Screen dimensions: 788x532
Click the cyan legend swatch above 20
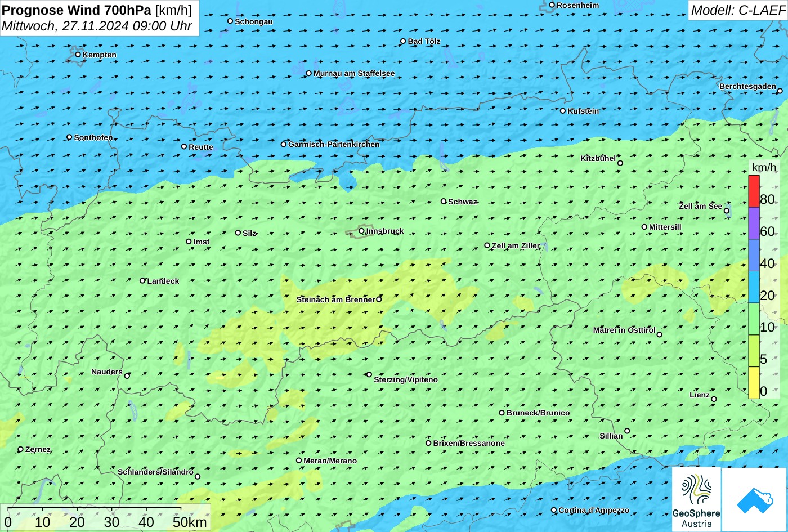(754, 287)
